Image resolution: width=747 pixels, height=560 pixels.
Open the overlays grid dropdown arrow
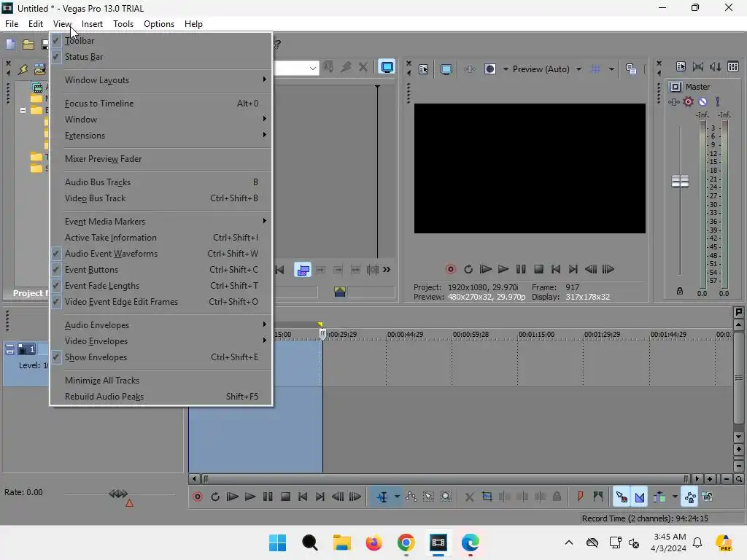[x=611, y=69]
